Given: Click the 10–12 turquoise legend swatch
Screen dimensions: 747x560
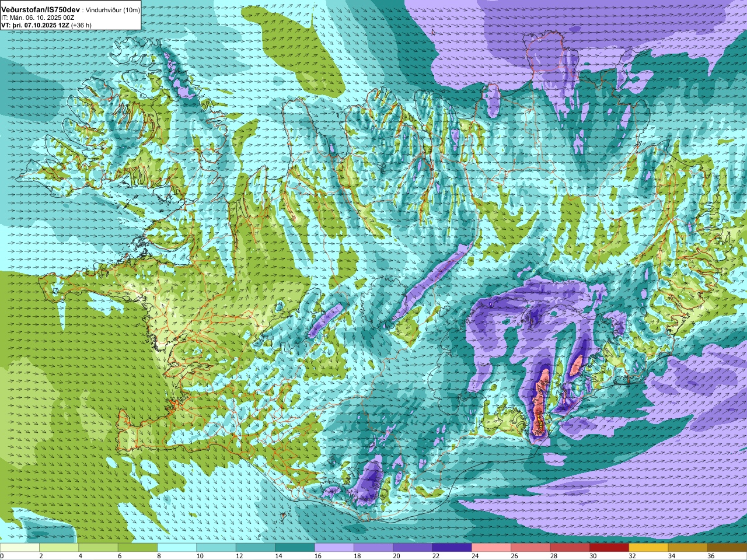Looking at the screenshot, I should [x=216, y=548].
